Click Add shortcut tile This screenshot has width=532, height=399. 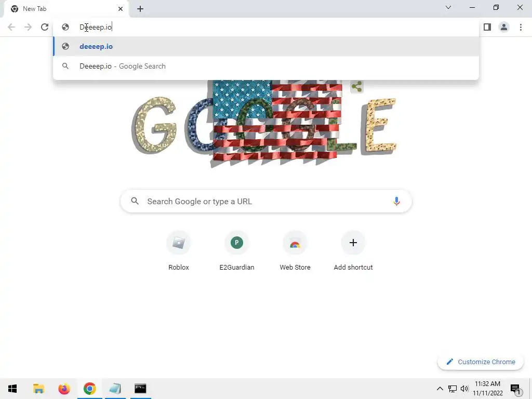[x=353, y=251]
